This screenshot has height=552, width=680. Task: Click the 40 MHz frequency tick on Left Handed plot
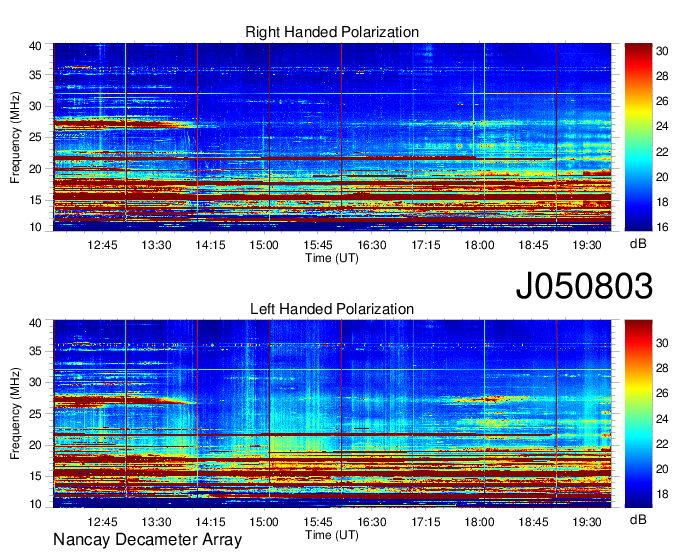tap(35, 323)
